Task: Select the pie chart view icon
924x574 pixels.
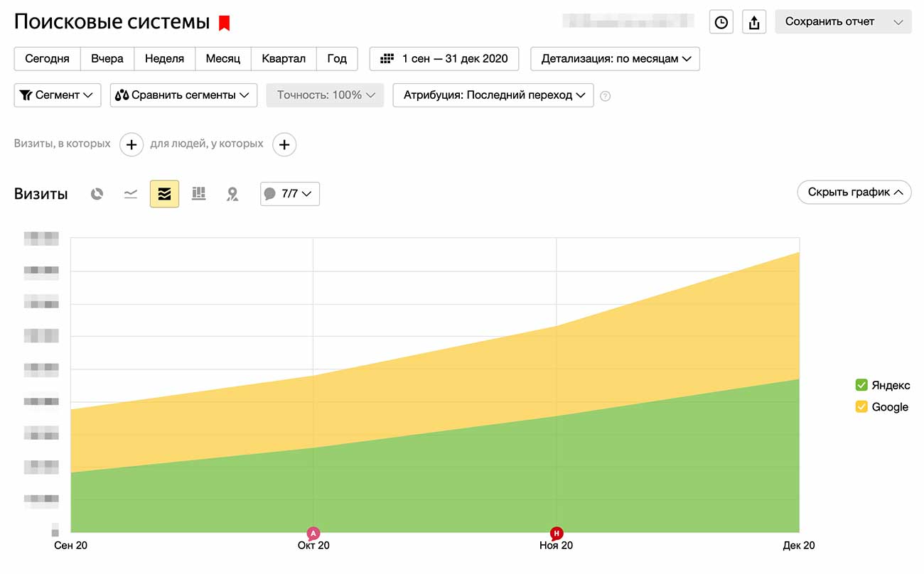Action: pos(97,193)
